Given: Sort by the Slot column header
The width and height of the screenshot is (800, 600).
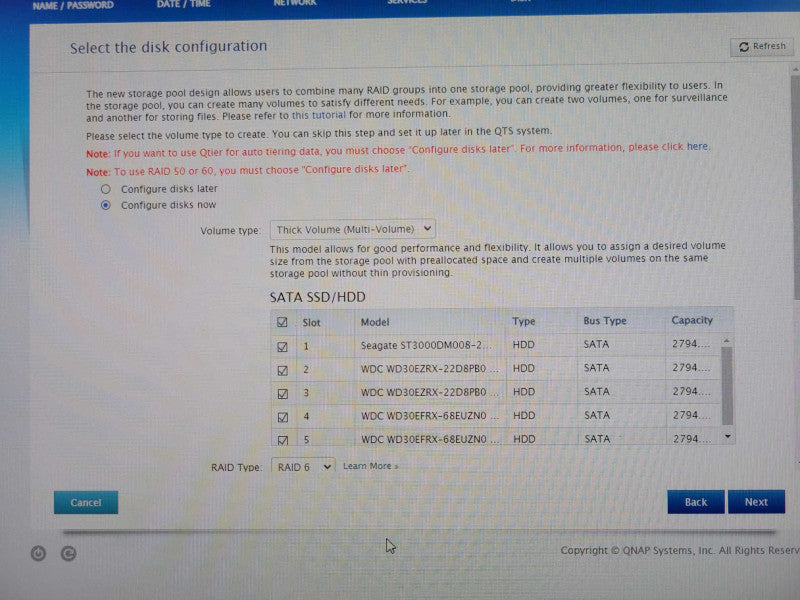Looking at the screenshot, I should [x=311, y=322].
